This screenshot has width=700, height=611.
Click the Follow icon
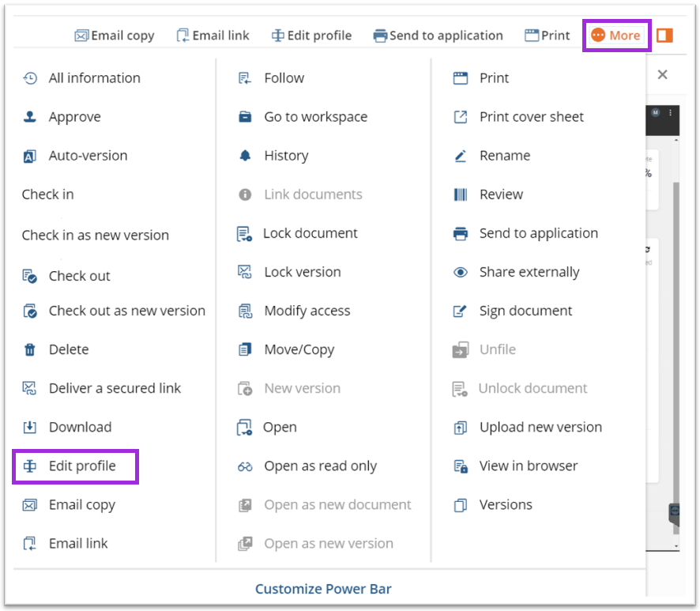tap(245, 78)
